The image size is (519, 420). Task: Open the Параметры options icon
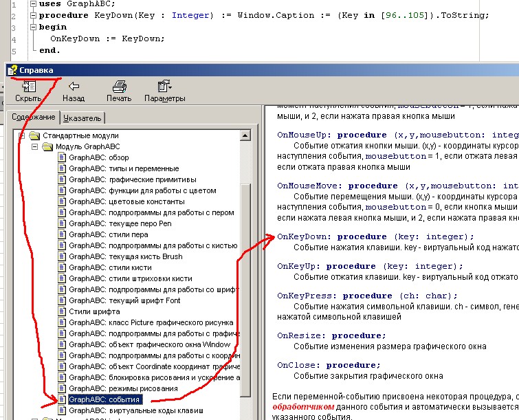tap(164, 87)
